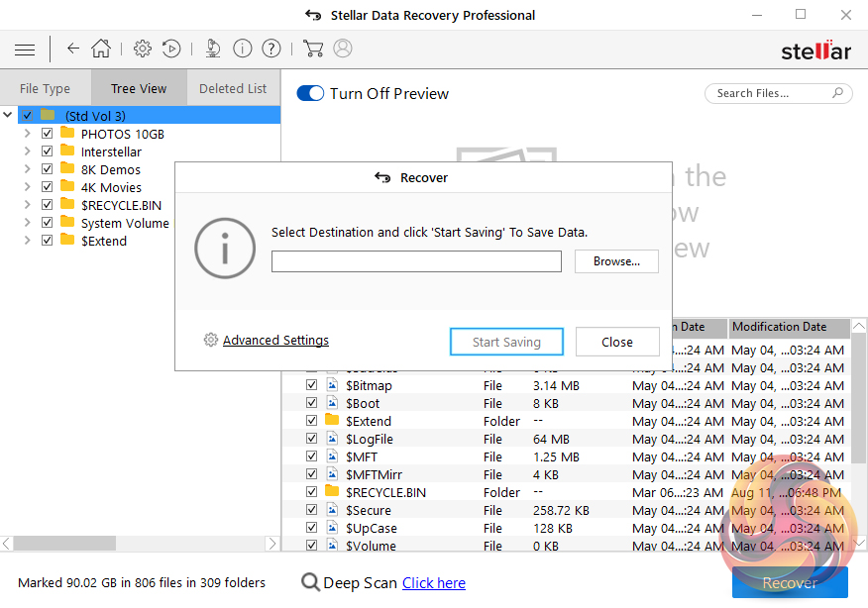Click the destination path input field
The width and height of the screenshot is (868, 608).
[416, 261]
